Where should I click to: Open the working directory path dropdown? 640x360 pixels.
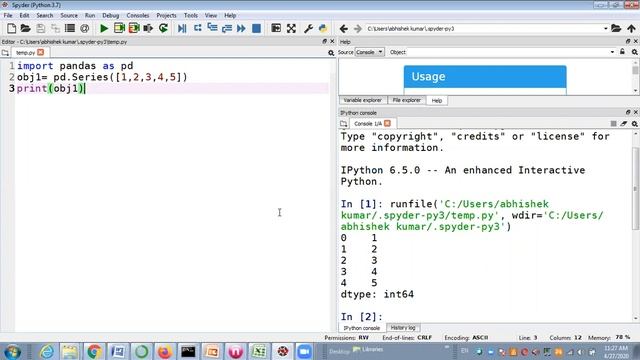[606, 29]
